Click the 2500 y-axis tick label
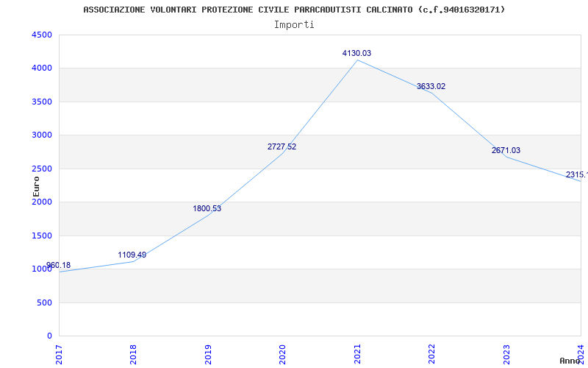 42,169
